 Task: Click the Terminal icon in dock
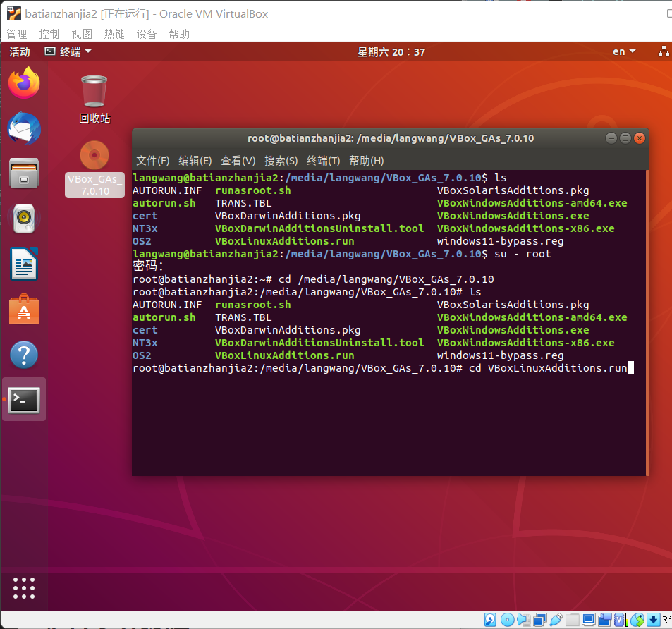point(24,400)
